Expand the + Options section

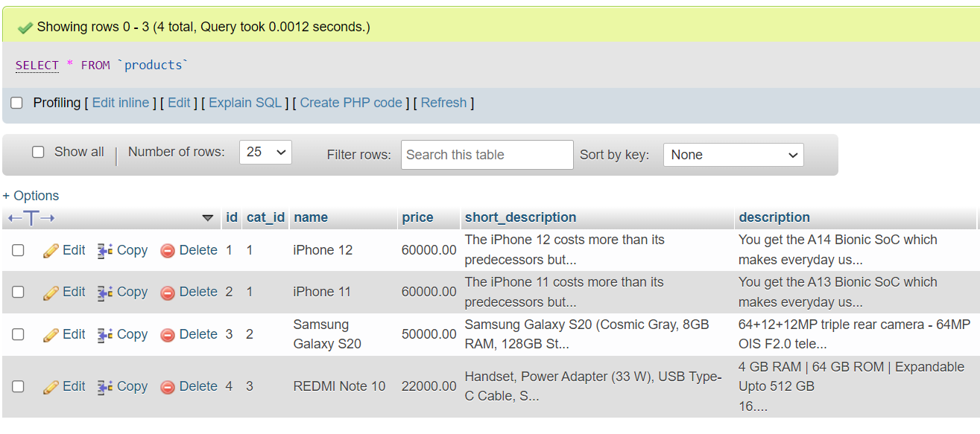pyautogui.click(x=31, y=196)
